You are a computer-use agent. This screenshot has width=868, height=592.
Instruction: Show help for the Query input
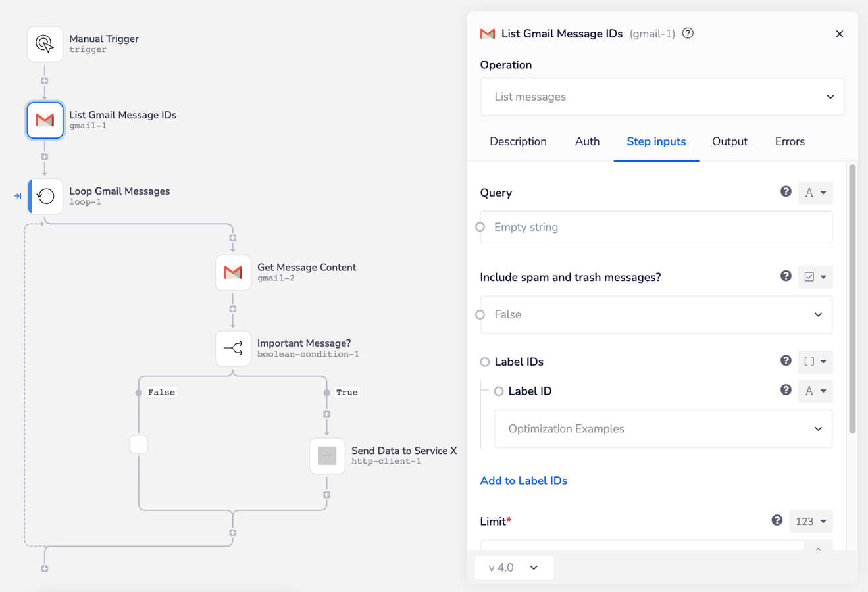(x=786, y=191)
